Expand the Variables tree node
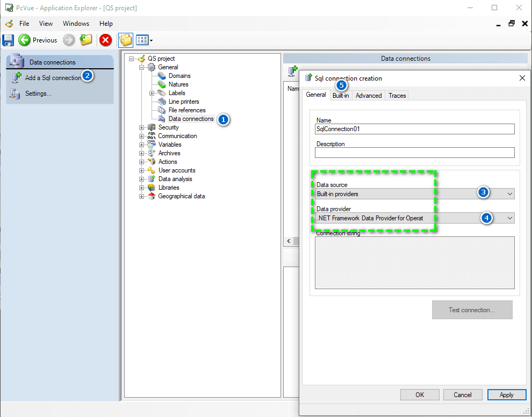 click(x=141, y=145)
